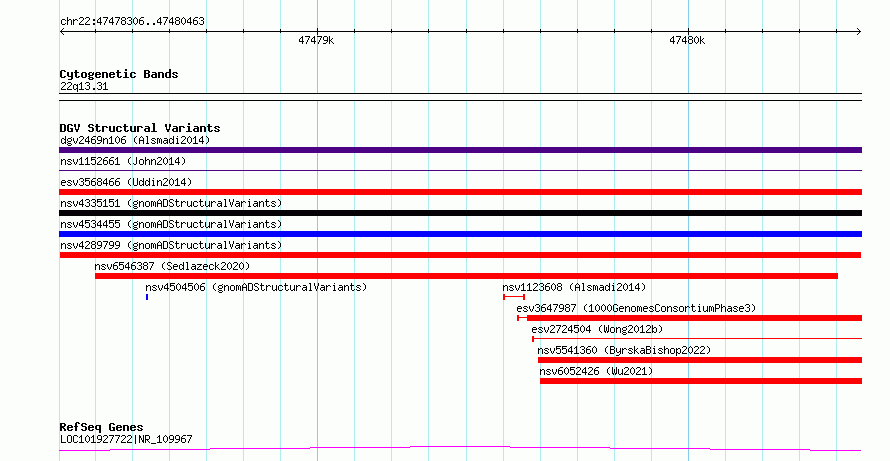Click the LOC101927722|NR_109967 gene label

coord(126,439)
